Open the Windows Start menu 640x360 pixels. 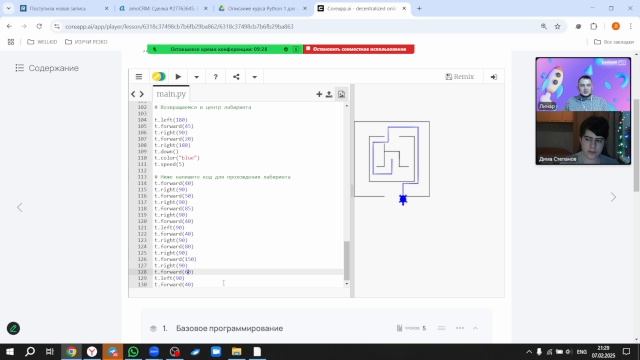[10, 351]
